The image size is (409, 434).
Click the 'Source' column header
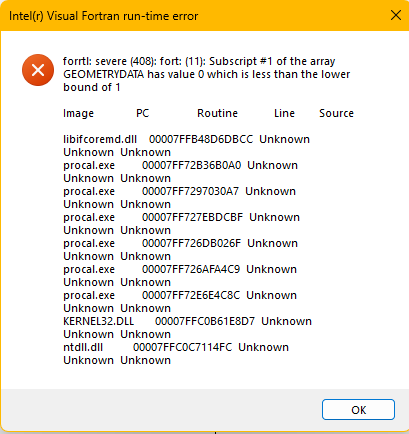336,113
